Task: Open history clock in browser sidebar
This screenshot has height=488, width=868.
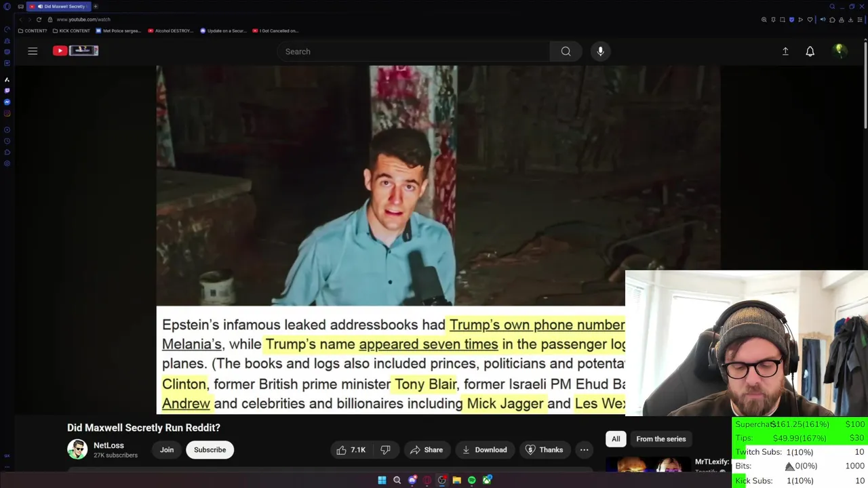Action: click(x=7, y=141)
